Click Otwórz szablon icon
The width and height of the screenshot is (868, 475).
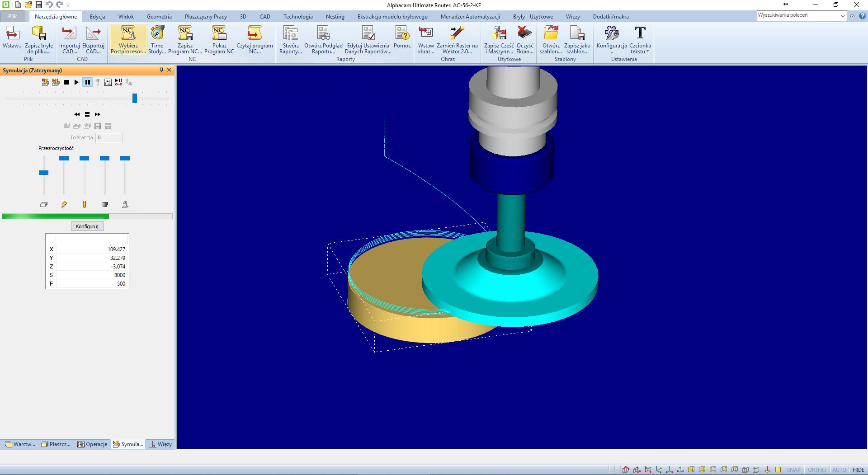tap(551, 40)
